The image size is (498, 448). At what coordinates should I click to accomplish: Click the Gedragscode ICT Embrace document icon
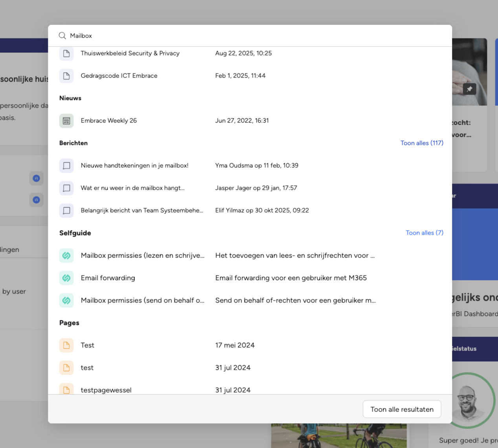pyautogui.click(x=66, y=76)
